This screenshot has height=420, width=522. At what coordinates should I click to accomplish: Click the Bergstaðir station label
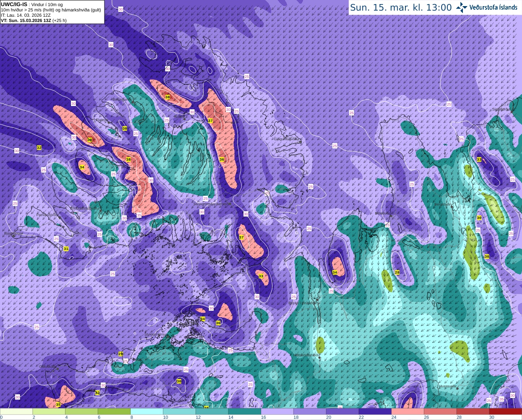pos(442,203)
